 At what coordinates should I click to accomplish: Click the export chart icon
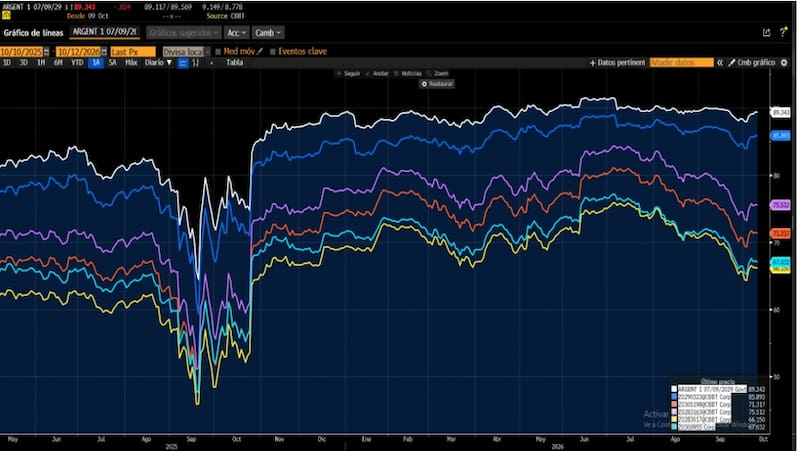point(766,33)
